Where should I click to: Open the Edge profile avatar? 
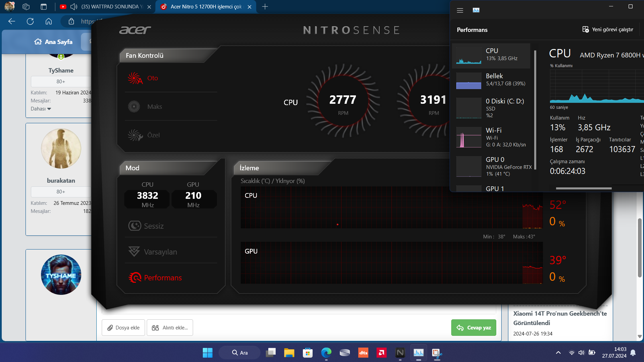[x=9, y=6]
